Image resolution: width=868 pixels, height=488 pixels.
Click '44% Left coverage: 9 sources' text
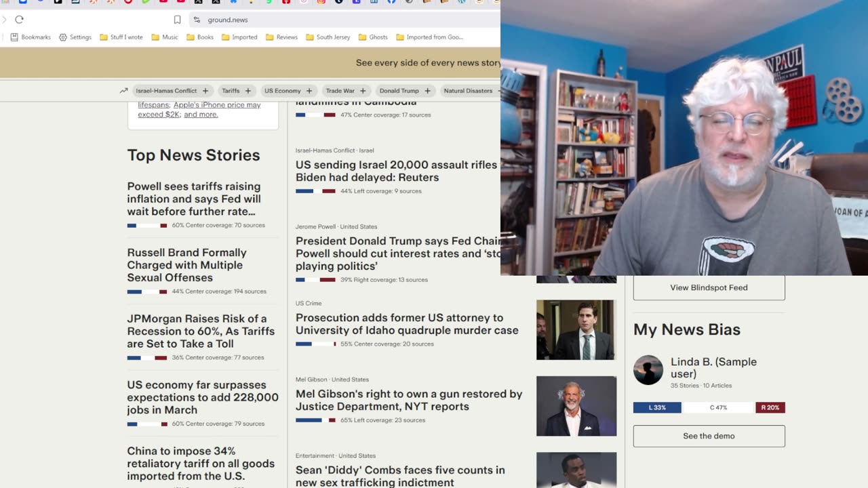tap(381, 191)
